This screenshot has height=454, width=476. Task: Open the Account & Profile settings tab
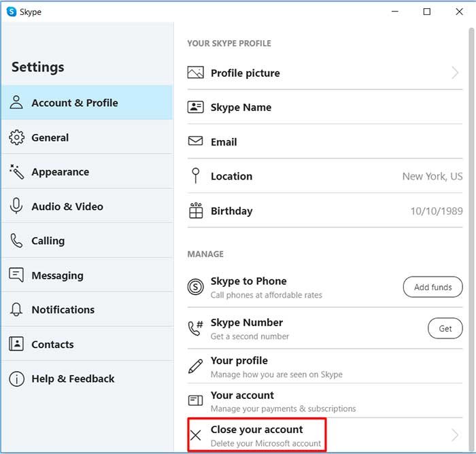(x=87, y=102)
